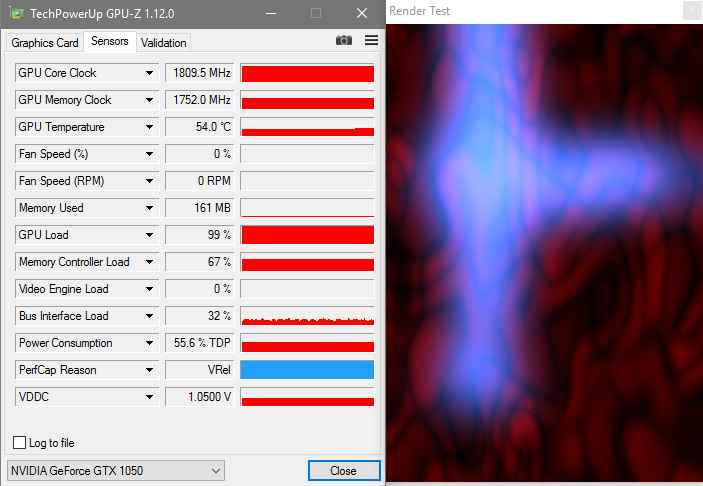Click the Power Consumption graph
This screenshot has height=486, width=703.
(307, 343)
